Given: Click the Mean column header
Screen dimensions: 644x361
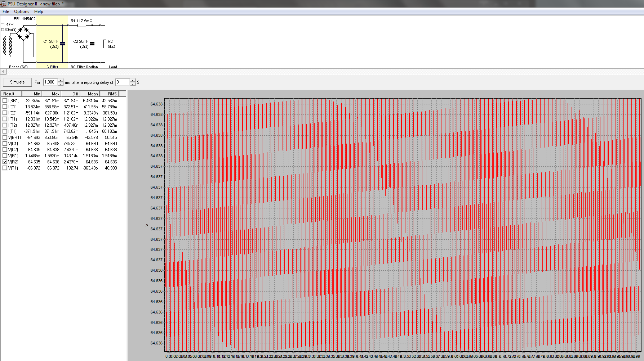Looking at the screenshot, I should tap(89, 94).
